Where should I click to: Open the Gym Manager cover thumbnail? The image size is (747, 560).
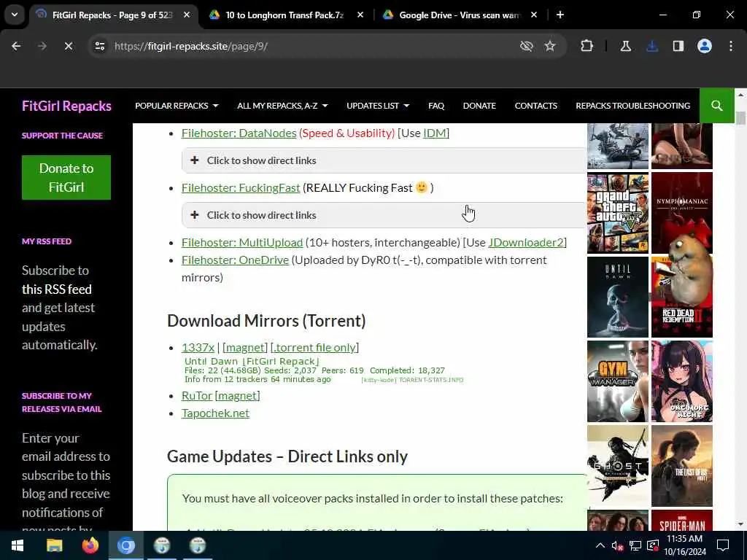coord(617,381)
